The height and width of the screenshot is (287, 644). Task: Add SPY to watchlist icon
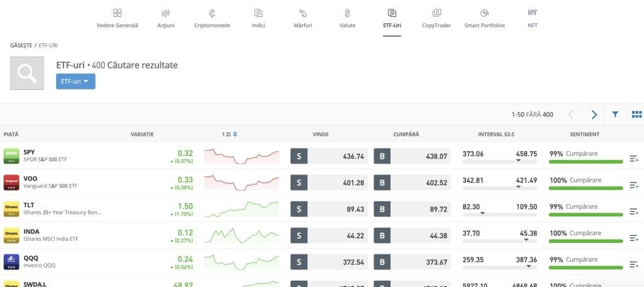click(634, 159)
